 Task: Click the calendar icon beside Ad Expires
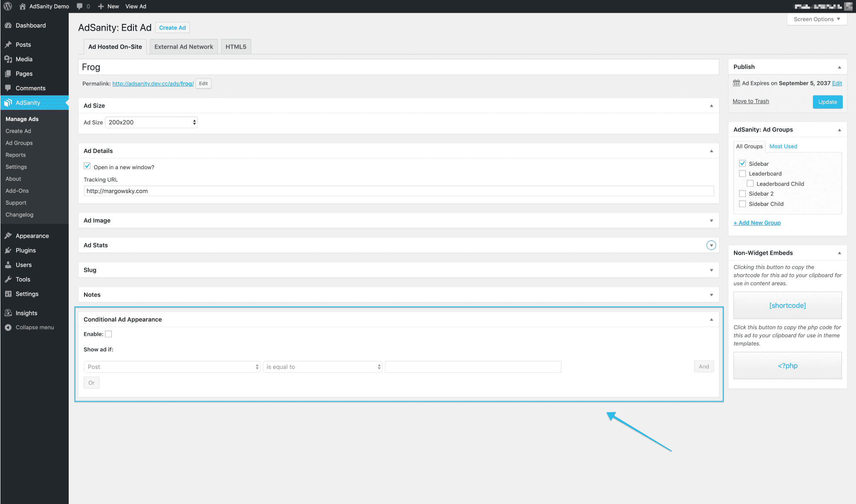pyautogui.click(x=737, y=83)
